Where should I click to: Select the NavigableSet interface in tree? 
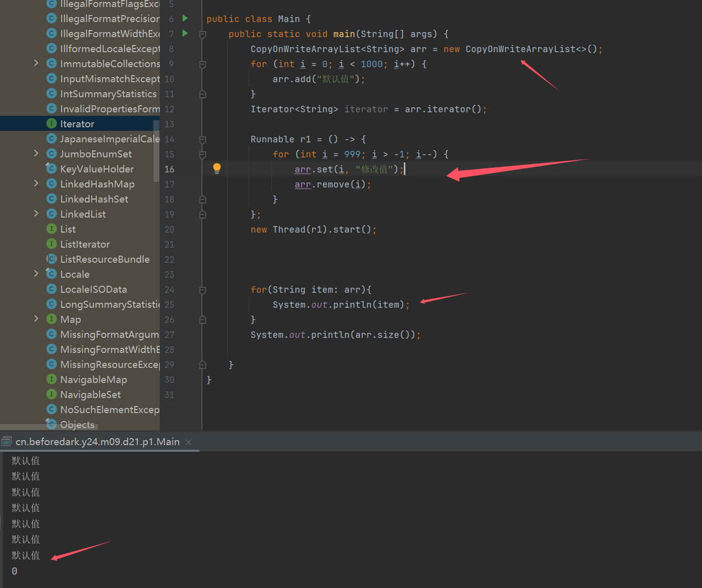[x=90, y=395]
